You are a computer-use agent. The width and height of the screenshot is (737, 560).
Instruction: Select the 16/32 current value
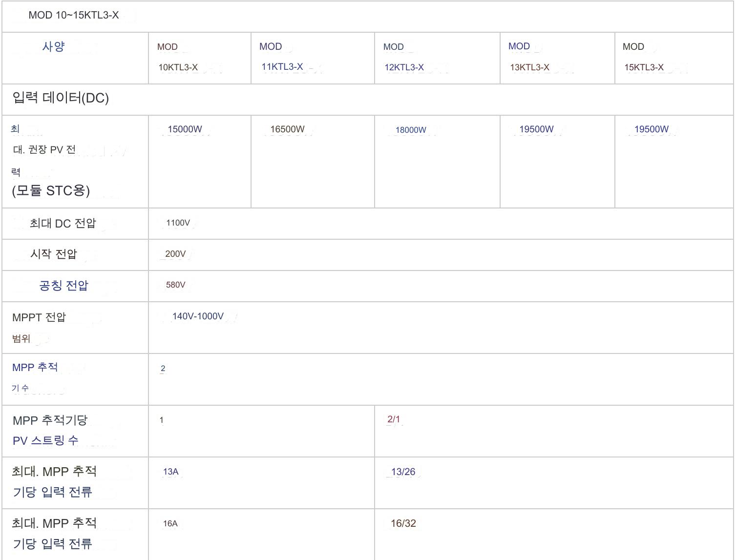403,523
